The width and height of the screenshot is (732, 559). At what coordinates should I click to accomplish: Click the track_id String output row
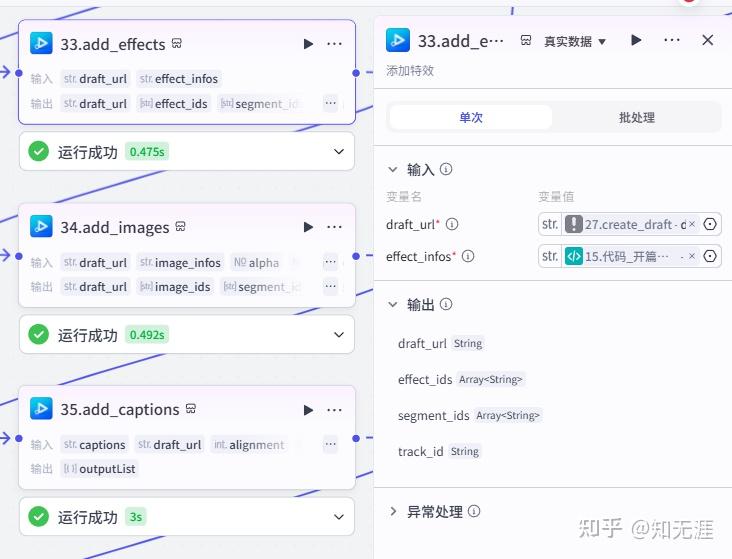click(439, 452)
